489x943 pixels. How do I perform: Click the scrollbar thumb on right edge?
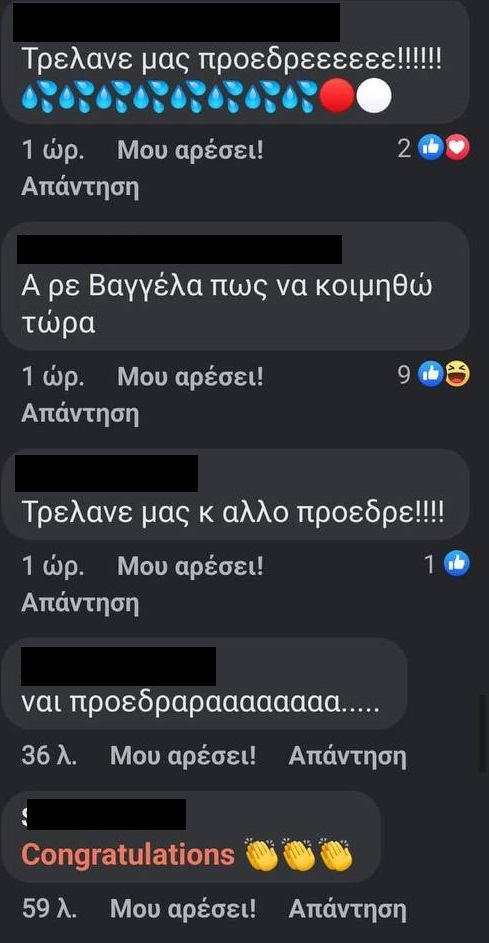click(482, 733)
